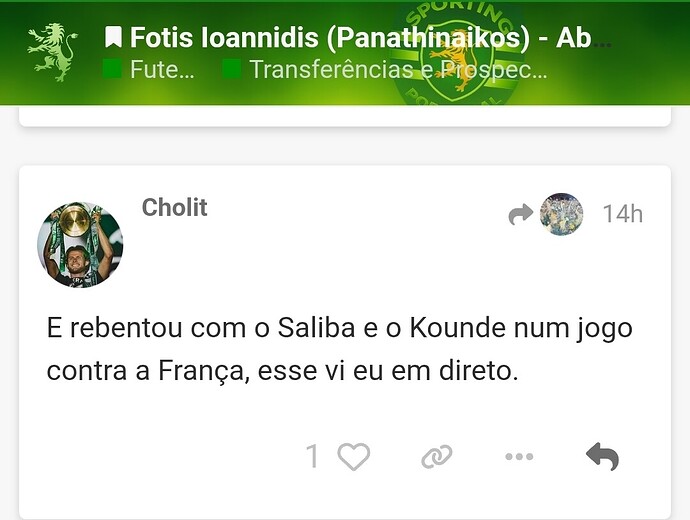The image size is (690, 520).
Task: Open the Transferências e Prospec... category
Action: tap(398, 70)
